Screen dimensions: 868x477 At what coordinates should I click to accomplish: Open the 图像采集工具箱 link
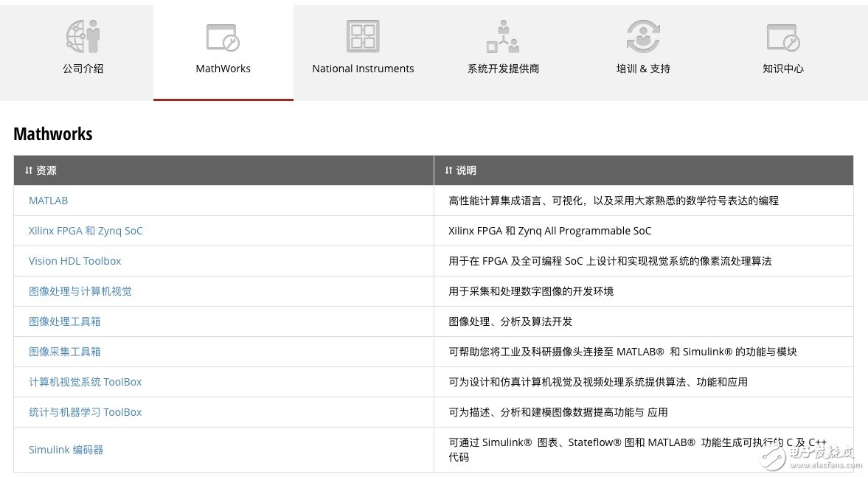pyautogui.click(x=65, y=352)
